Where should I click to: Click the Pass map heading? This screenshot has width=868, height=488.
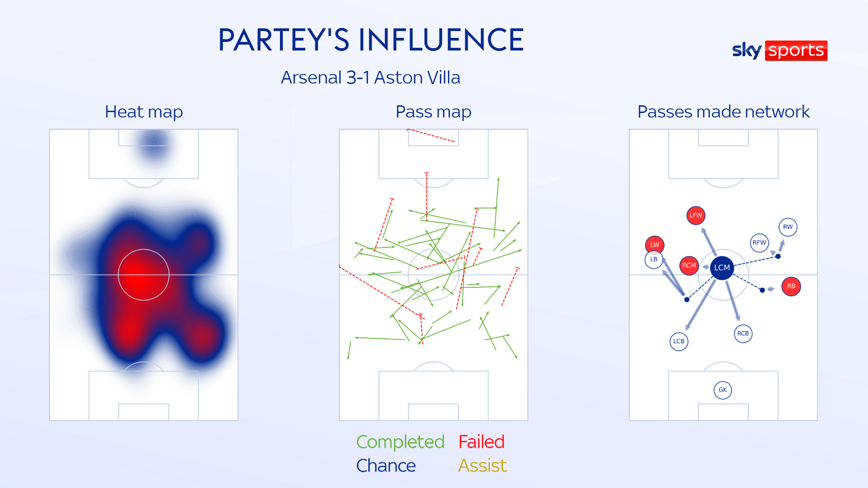point(433,112)
